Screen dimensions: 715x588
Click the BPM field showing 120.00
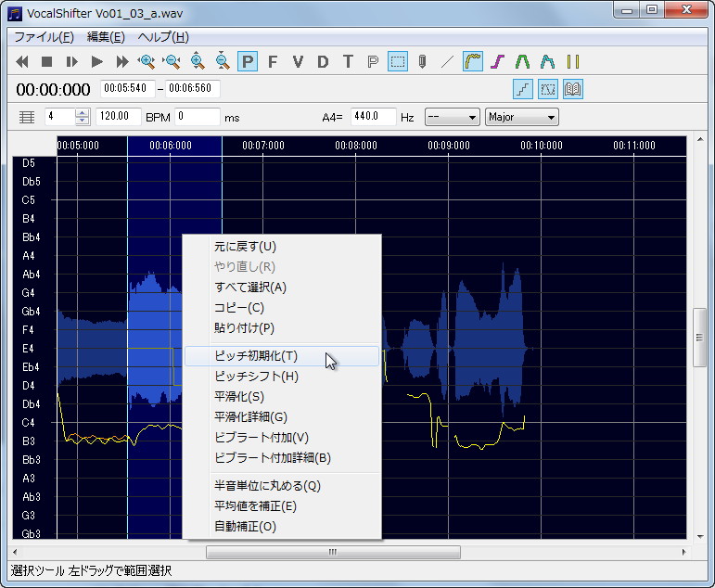point(119,117)
